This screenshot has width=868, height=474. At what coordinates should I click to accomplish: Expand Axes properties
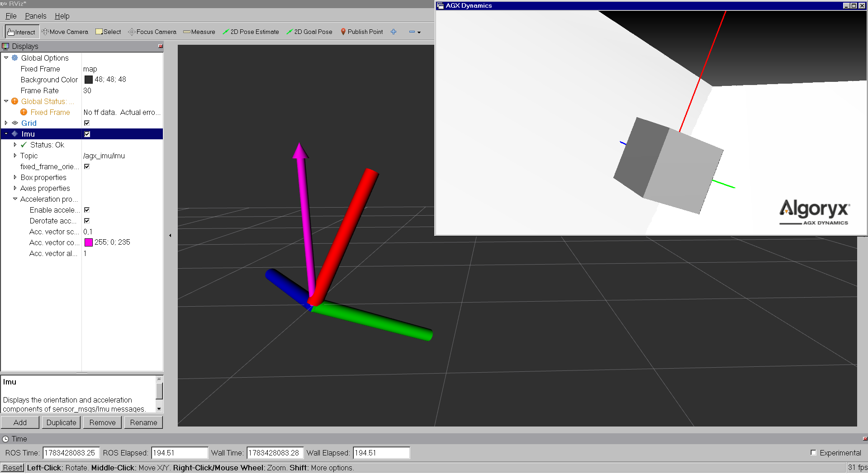pos(15,188)
